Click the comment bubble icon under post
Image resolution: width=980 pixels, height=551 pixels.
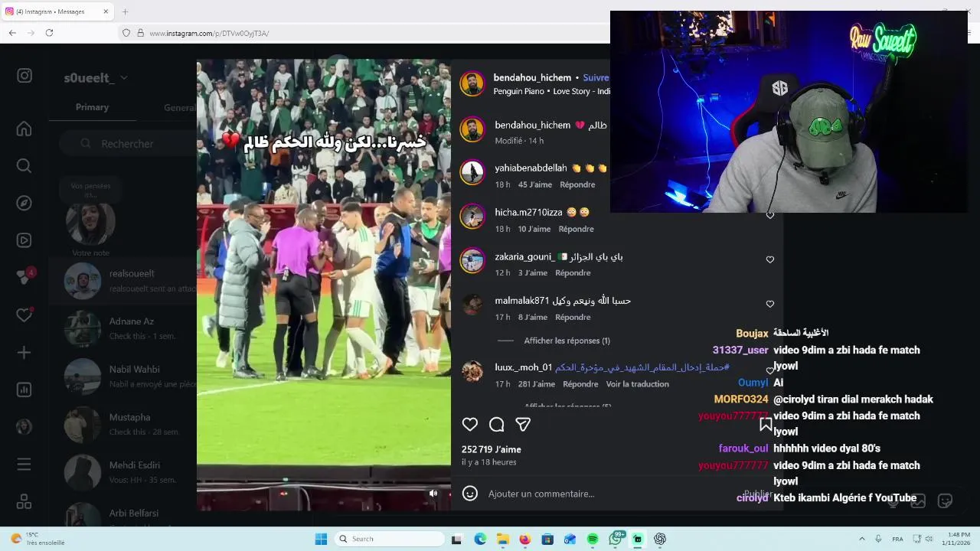(x=497, y=425)
